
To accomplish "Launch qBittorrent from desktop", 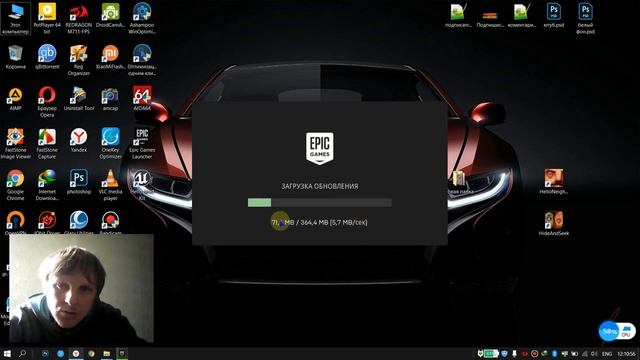I will (47, 57).
